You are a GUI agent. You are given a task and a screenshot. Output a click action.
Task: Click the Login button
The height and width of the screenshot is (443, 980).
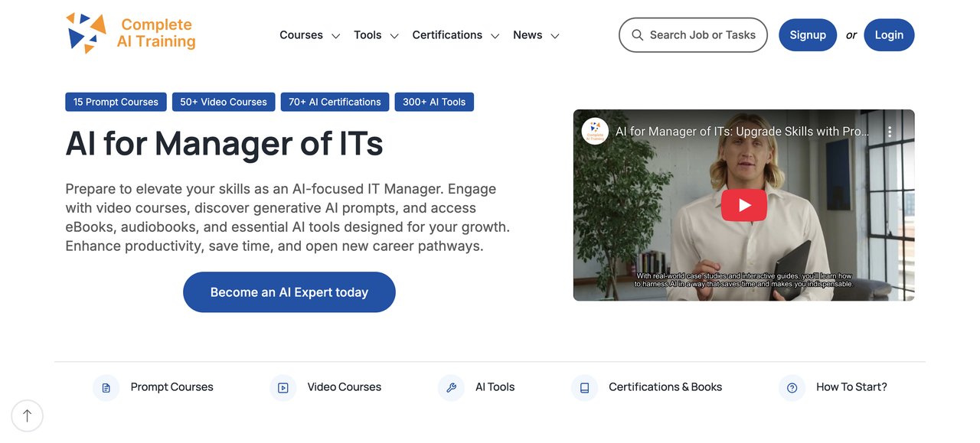tap(889, 35)
